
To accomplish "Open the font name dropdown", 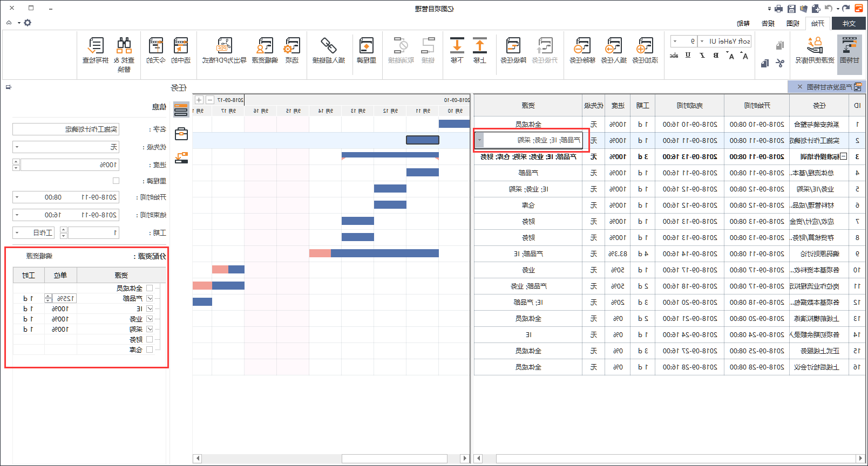I will (x=702, y=41).
